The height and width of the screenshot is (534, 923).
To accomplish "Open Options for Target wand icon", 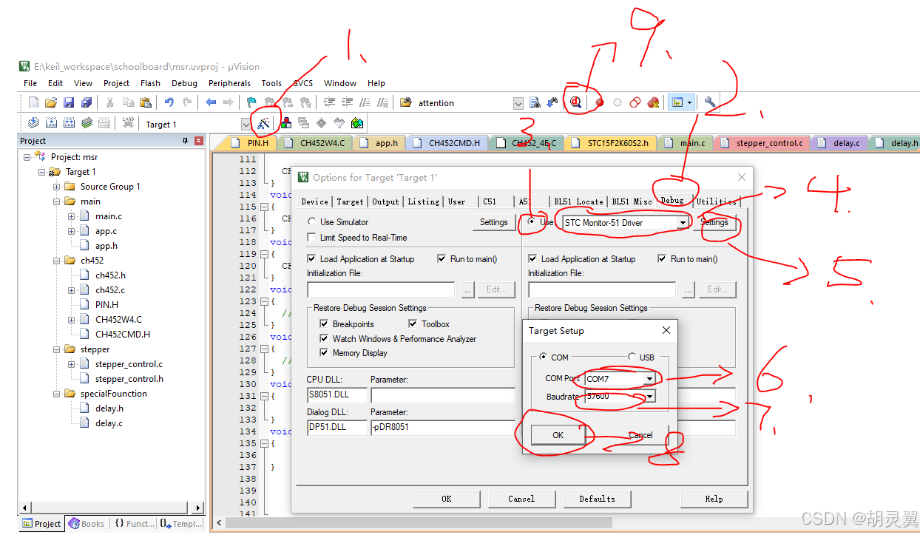I will pyautogui.click(x=263, y=123).
